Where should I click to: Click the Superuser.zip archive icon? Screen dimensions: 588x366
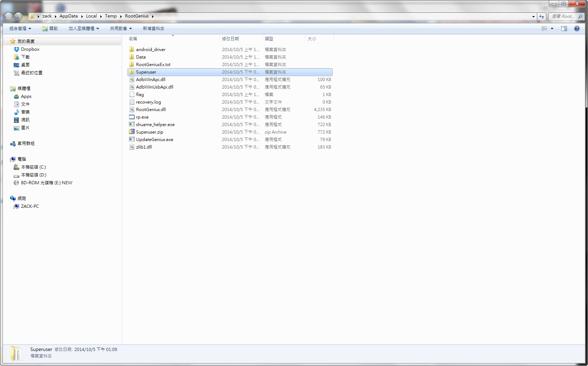click(x=132, y=132)
